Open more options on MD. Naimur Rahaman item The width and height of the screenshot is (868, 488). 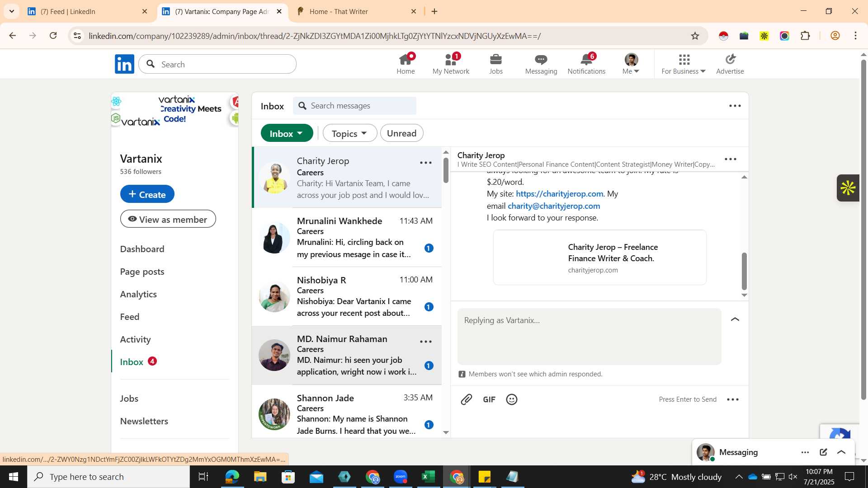coord(426,342)
